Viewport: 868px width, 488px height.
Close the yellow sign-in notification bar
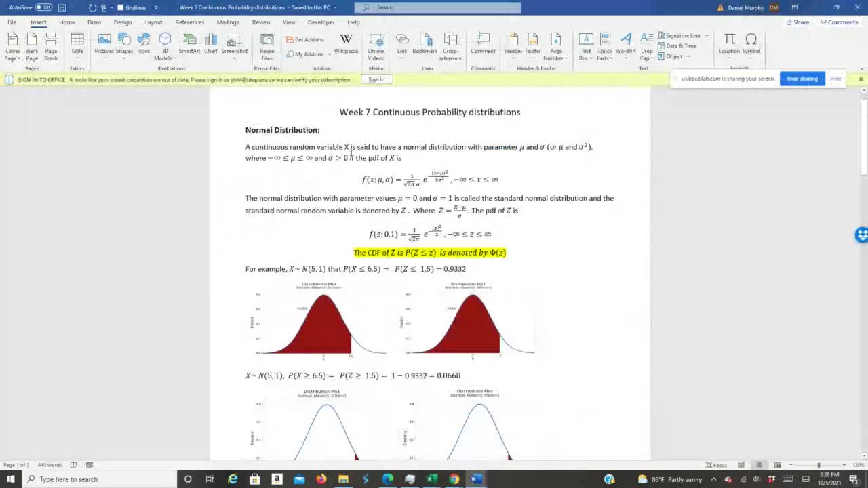click(861, 79)
